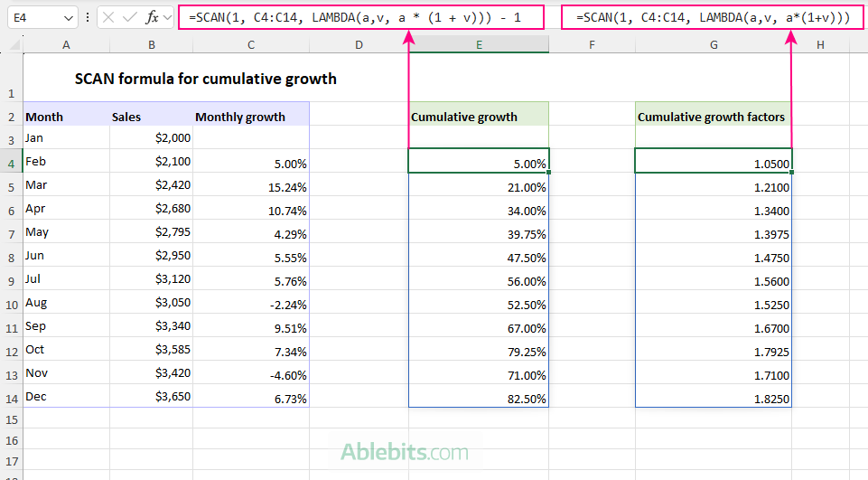Select the $3,120 sales cell
The image size is (868, 480).
[x=151, y=278]
